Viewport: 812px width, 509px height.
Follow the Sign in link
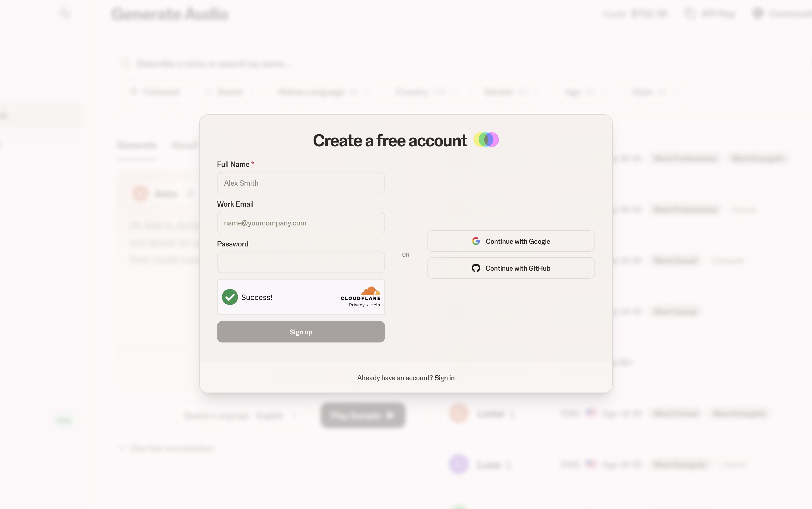(444, 378)
